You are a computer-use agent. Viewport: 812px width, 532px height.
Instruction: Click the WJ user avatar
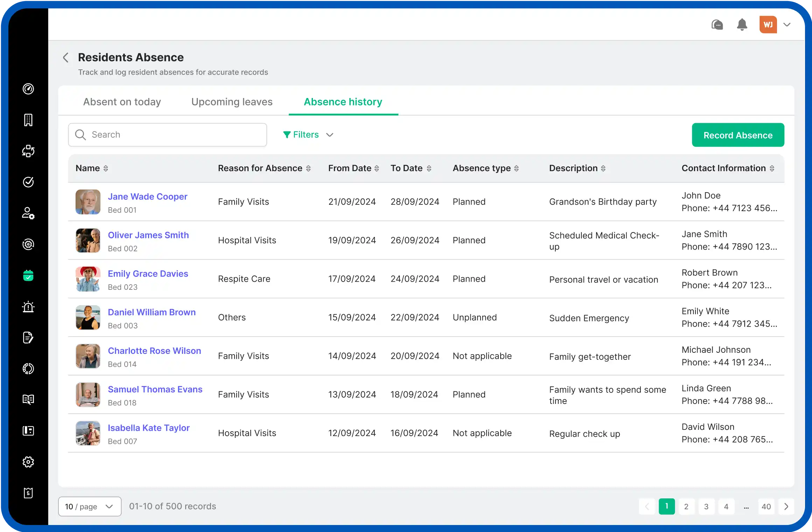click(768, 24)
